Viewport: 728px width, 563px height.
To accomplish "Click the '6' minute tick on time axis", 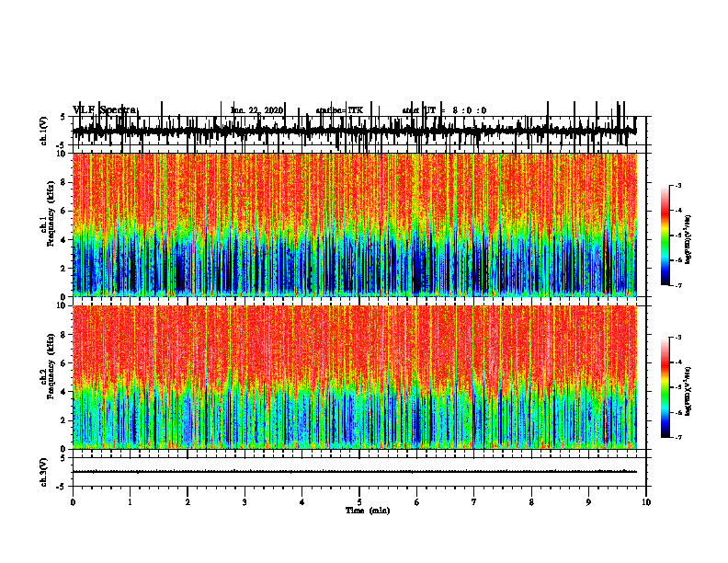I will (417, 502).
